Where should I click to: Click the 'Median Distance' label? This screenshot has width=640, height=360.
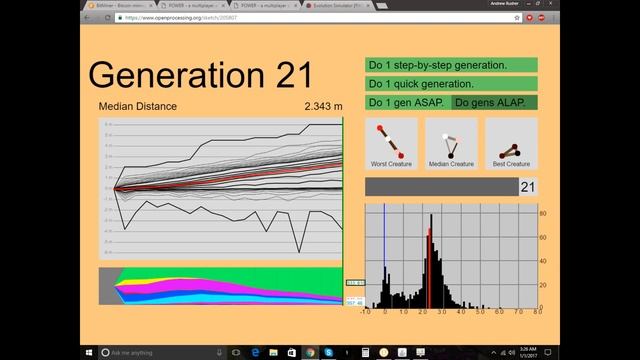[x=138, y=107]
